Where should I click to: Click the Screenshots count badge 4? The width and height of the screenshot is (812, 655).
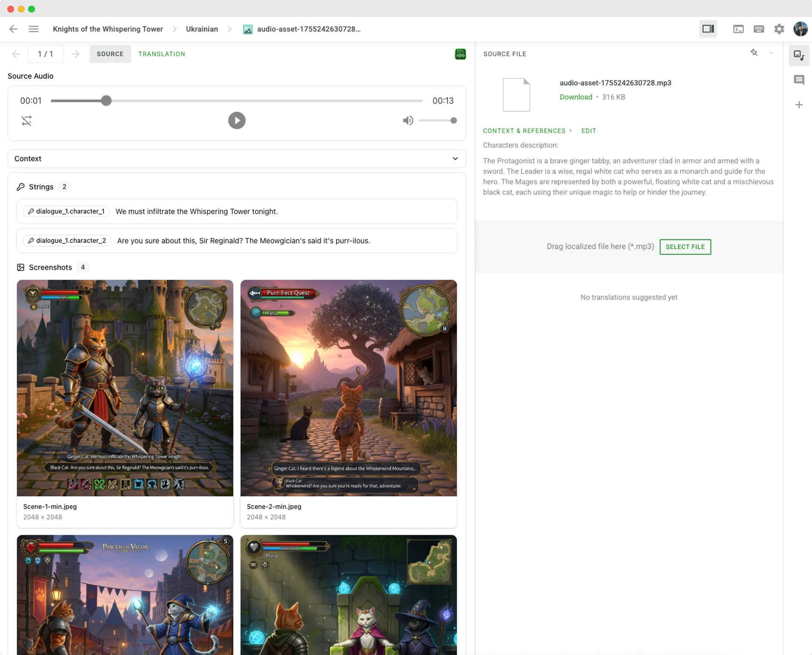83,267
